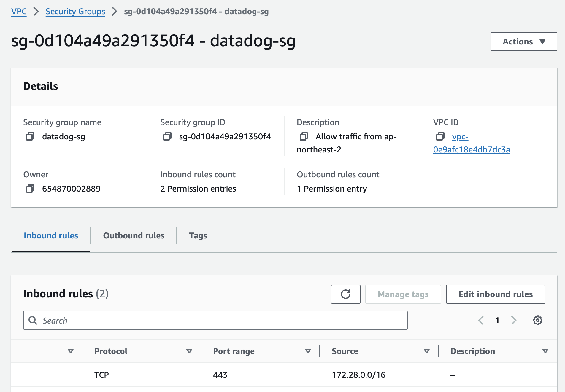Go to Security Groups breadcrumb link

point(75,12)
